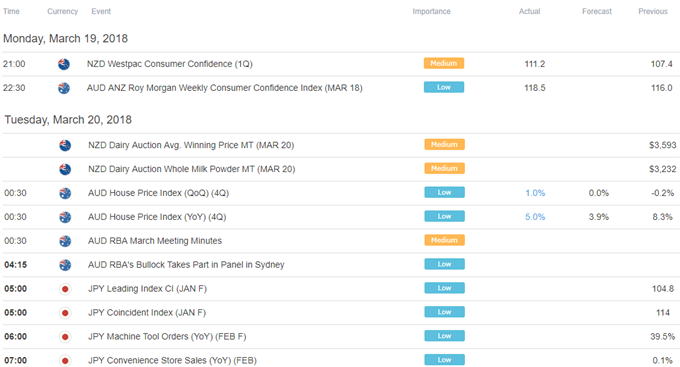680x367 pixels.
Task: Click the Medium importance badge for Westpac Consumer Confidence
Action: [x=444, y=63]
